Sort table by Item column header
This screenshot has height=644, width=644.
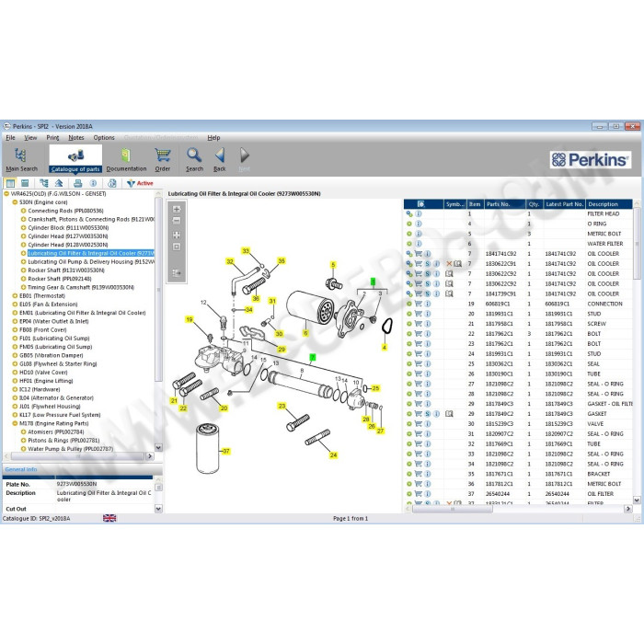coord(476,204)
